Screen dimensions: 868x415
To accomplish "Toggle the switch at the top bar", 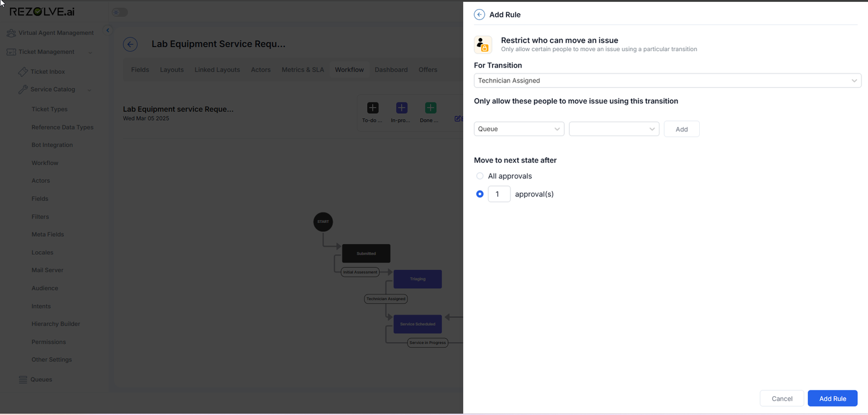I will 120,12.
